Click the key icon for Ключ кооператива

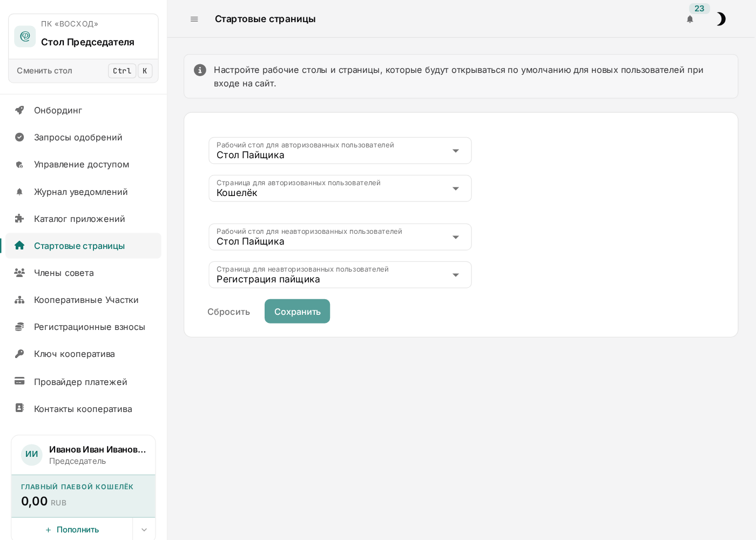pos(19,354)
